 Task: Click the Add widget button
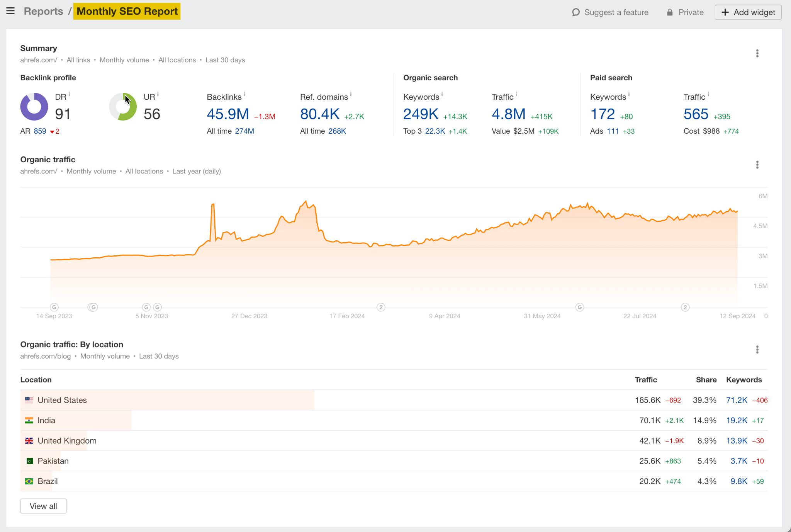tap(747, 12)
